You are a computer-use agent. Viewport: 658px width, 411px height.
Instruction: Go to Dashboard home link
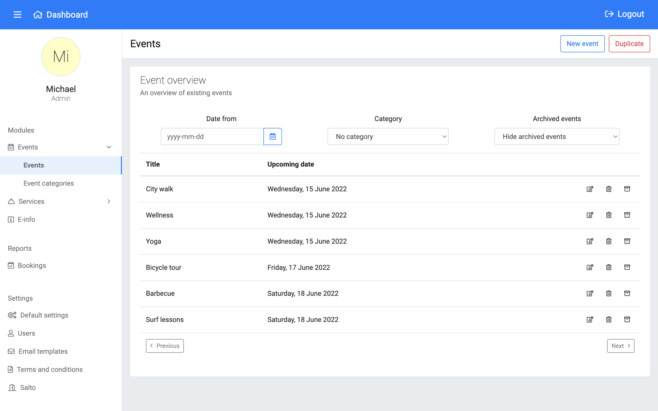pos(60,15)
